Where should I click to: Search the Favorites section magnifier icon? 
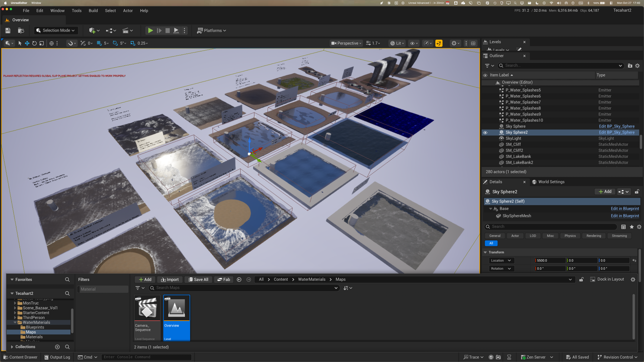click(67, 280)
